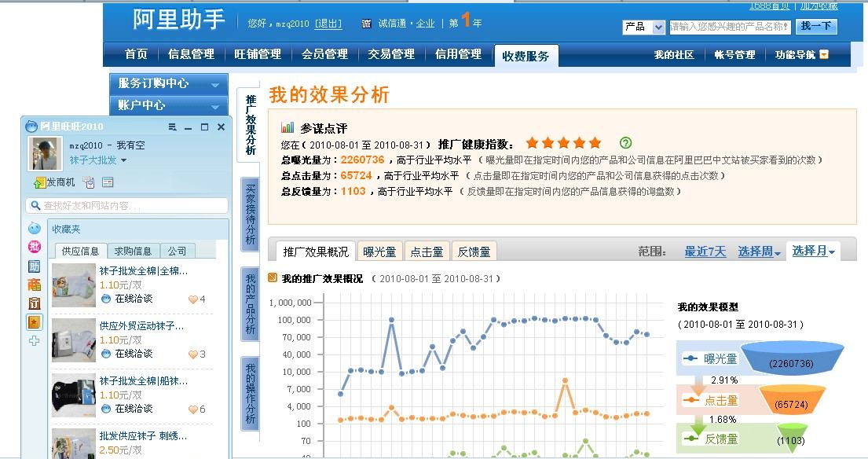Open the 产品 search category combo box
This screenshot has height=459, width=868.
click(x=643, y=27)
